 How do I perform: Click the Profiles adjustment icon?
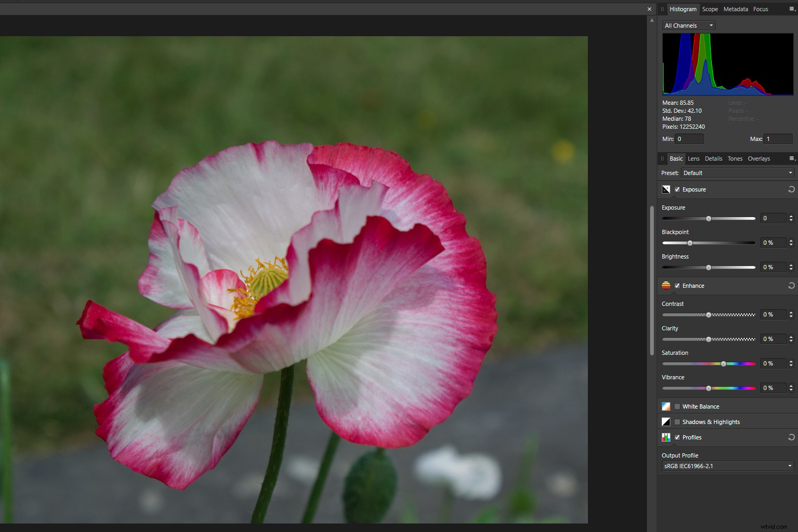666,437
